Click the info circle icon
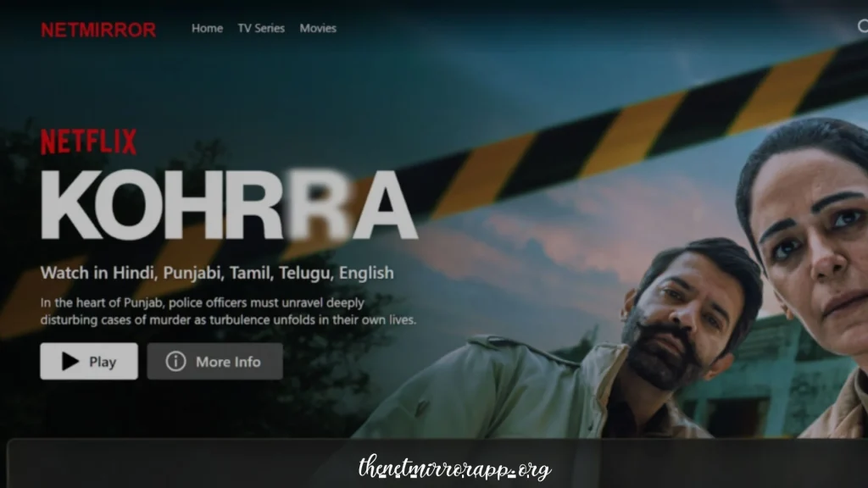The height and width of the screenshot is (488, 868). tap(175, 361)
